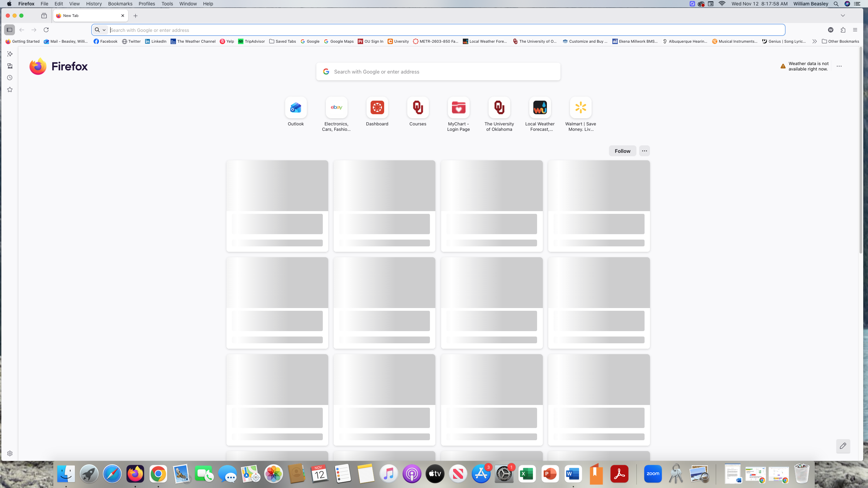The height and width of the screenshot is (488, 868).
Task: Open the Walmart shortcut tile
Action: (x=580, y=108)
